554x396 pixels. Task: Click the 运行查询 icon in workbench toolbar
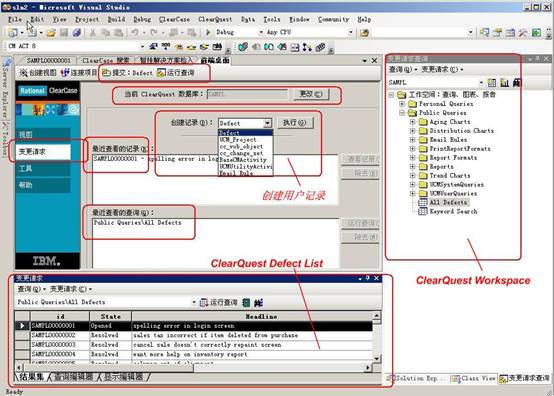tap(161, 73)
